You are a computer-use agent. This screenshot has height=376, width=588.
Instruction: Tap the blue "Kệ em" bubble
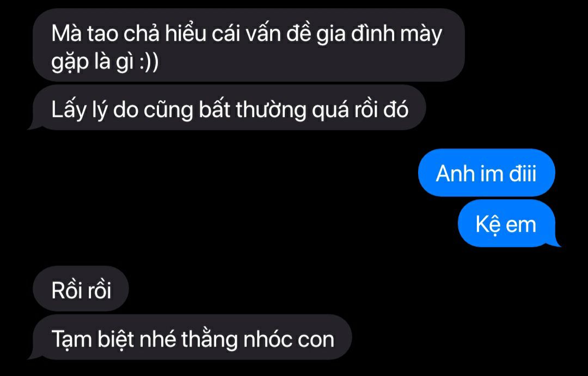pos(506,224)
